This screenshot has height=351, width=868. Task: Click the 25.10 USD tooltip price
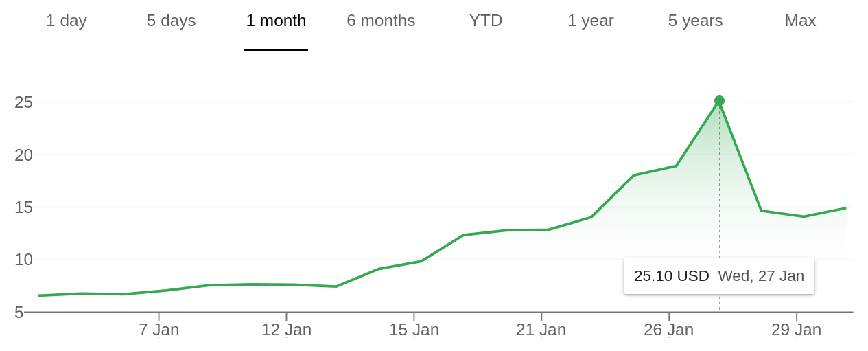(x=671, y=276)
